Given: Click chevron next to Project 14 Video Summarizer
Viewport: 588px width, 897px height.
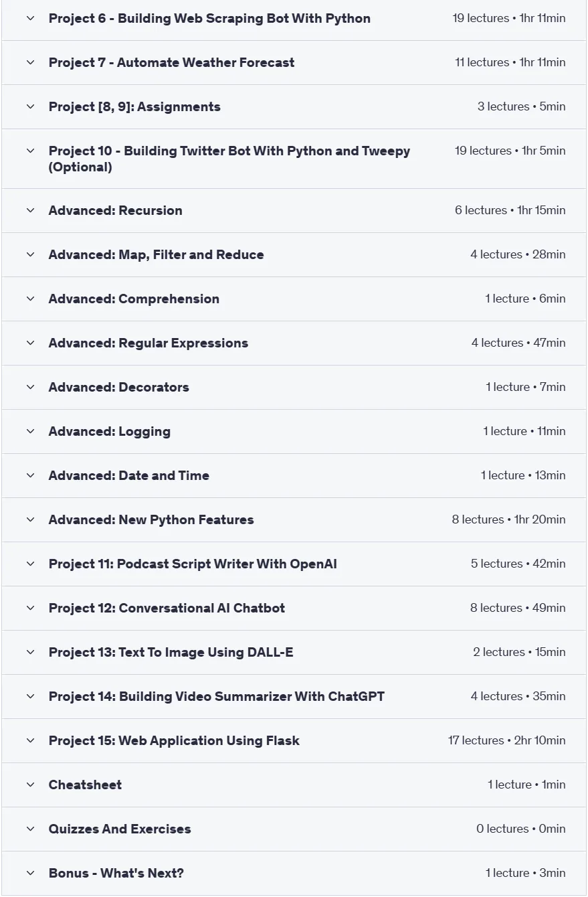Looking at the screenshot, I should tap(30, 697).
